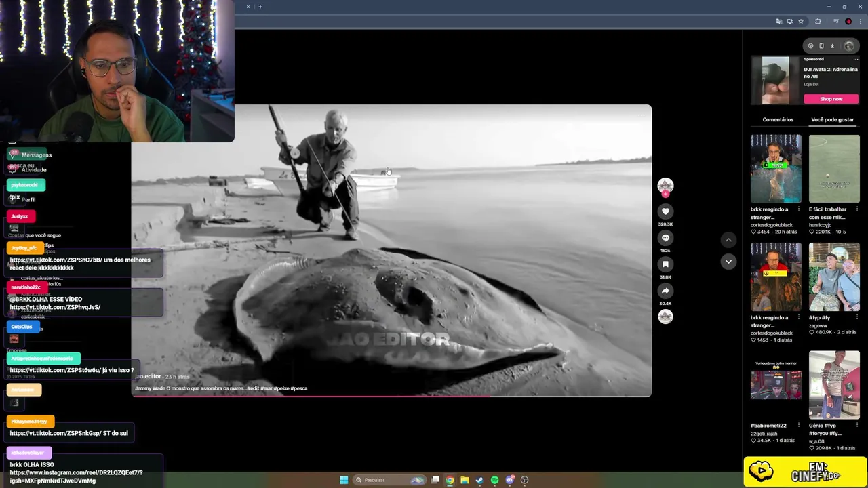
Task: Open the profile avatar in top pill
Action: pos(849,46)
